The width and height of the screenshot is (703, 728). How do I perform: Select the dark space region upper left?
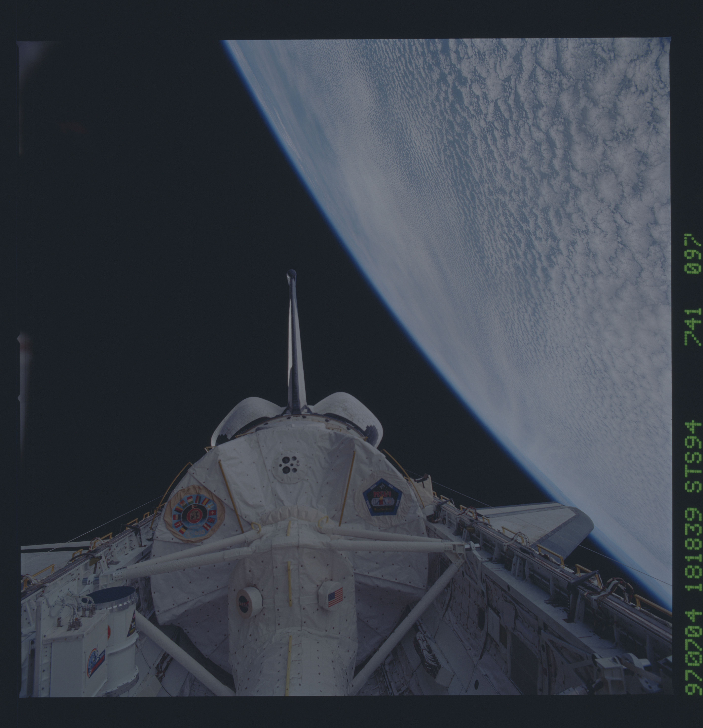tap(111, 149)
